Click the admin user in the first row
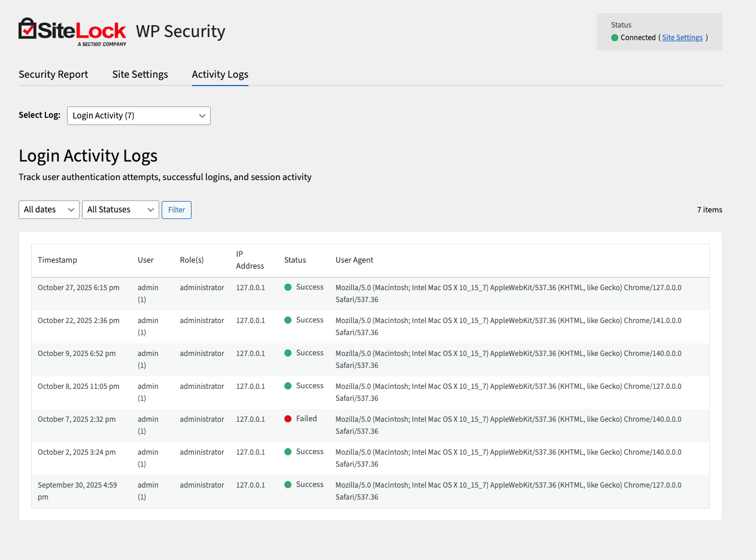This screenshot has height=560, width=756. click(147, 293)
